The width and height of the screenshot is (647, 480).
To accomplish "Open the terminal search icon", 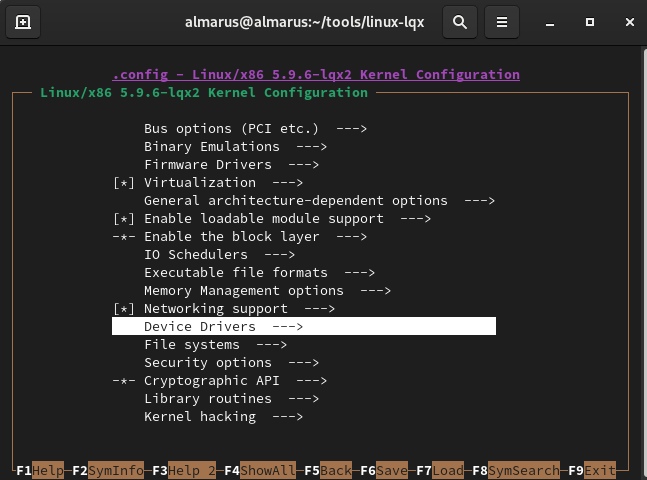I will pyautogui.click(x=460, y=22).
